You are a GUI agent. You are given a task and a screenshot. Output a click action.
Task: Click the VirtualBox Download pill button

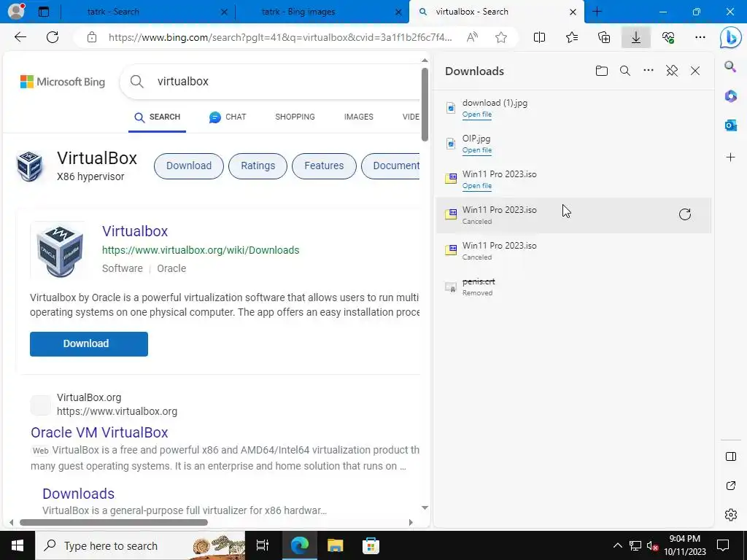point(189,166)
